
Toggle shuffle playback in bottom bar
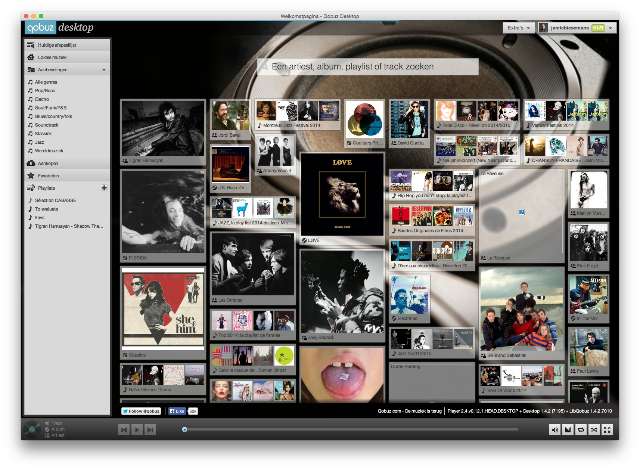(x=594, y=429)
